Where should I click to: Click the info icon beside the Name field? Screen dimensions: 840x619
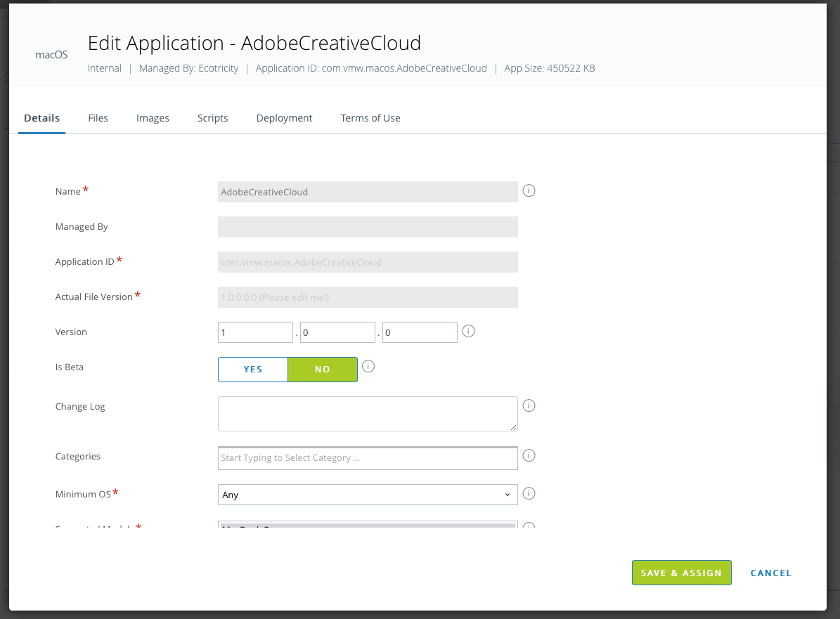coord(529,190)
